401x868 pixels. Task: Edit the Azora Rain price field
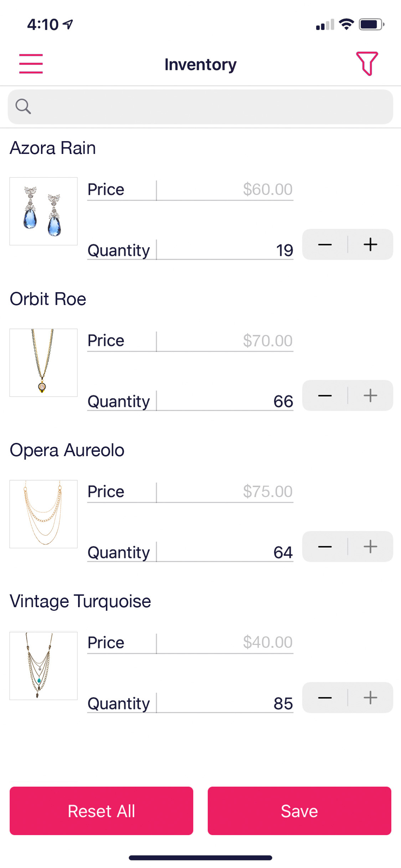[225, 190]
